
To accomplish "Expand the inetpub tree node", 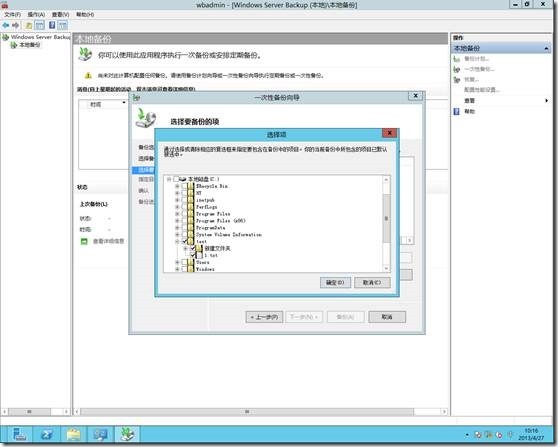I will (177, 200).
